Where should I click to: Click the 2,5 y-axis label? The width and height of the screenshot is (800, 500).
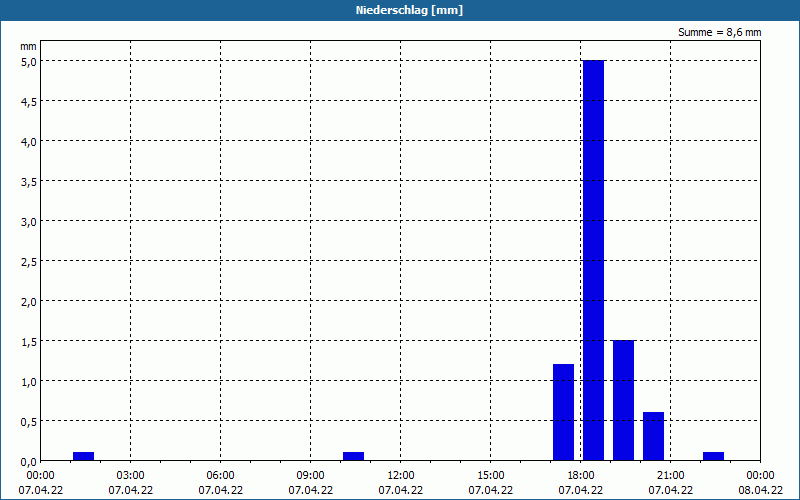29,262
